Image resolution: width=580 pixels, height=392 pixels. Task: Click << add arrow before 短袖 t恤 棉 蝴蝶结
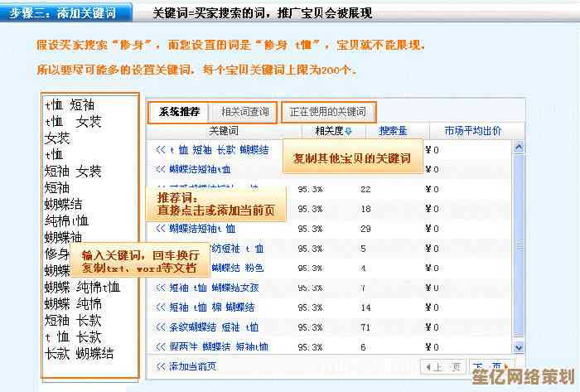click(161, 307)
